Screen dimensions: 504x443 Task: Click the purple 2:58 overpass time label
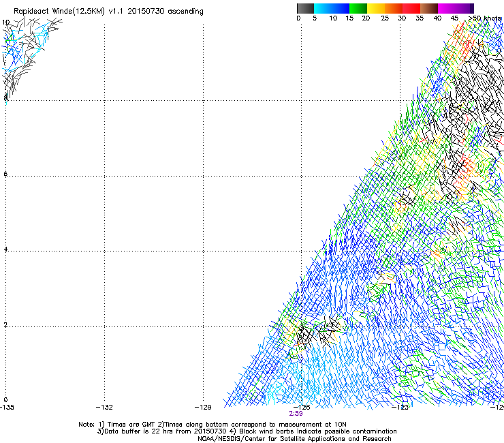pos(296,414)
